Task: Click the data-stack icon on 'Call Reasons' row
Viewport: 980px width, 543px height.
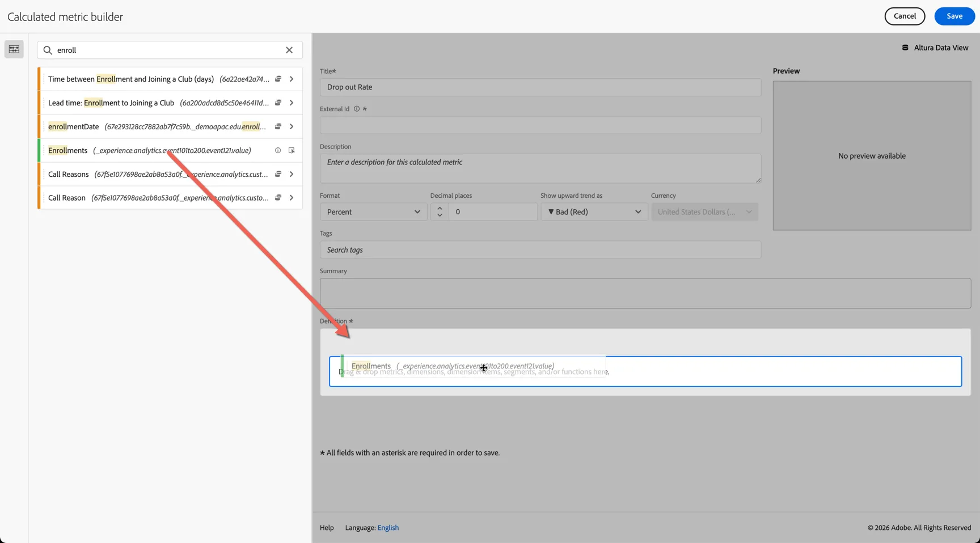Action: click(x=278, y=174)
